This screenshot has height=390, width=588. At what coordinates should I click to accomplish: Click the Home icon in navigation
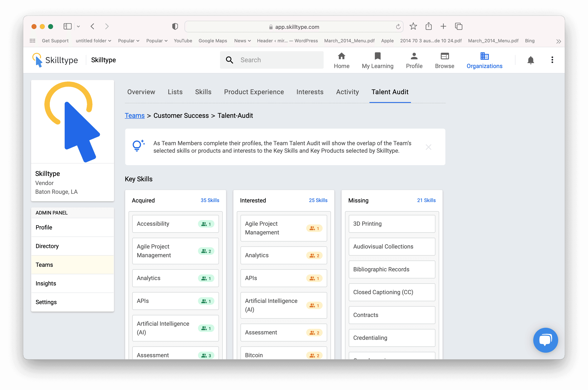(341, 56)
